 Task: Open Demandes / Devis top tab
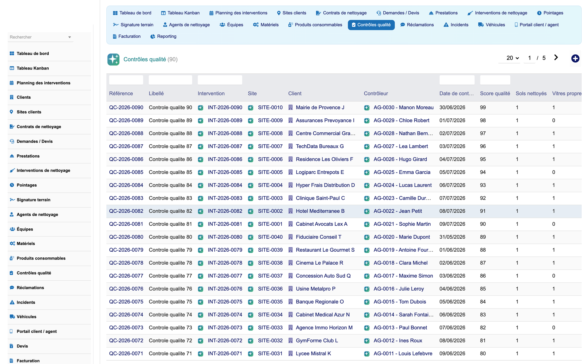click(x=398, y=13)
